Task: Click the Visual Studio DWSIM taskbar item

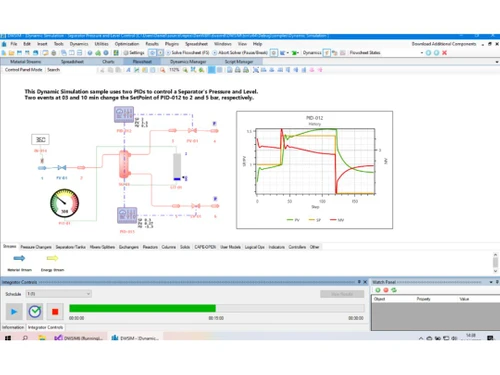Action: point(79,338)
